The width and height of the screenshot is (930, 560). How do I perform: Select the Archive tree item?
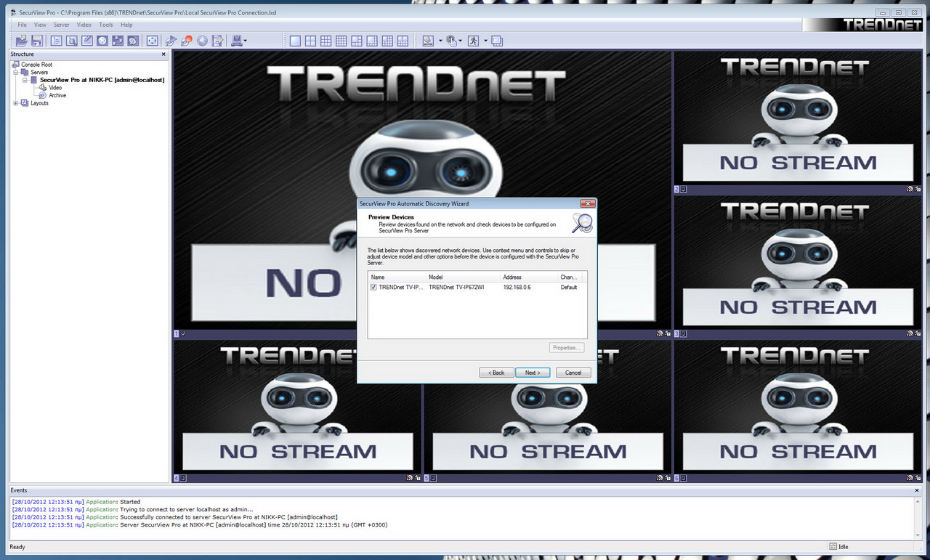(57, 95)
